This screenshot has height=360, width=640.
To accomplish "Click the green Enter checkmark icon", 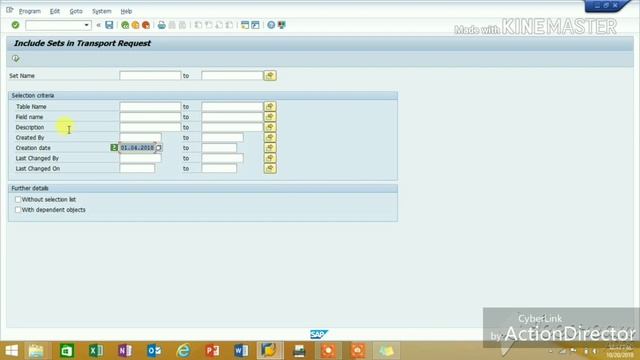I will (x=16, y=25).
